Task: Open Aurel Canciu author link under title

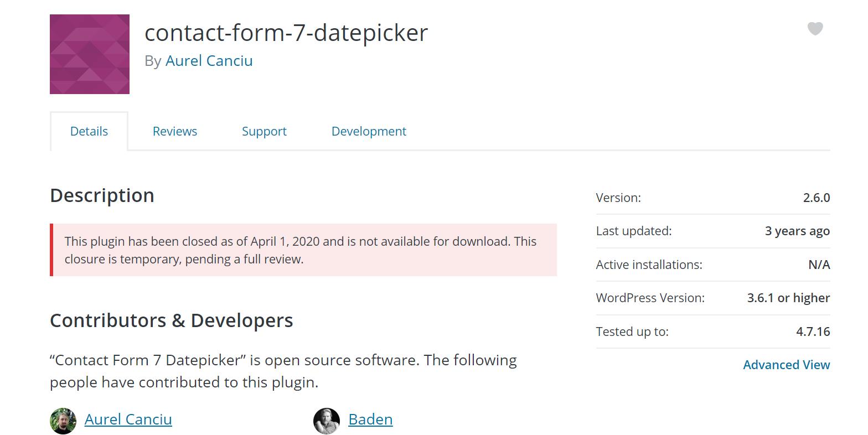Action: pos(209,60)
